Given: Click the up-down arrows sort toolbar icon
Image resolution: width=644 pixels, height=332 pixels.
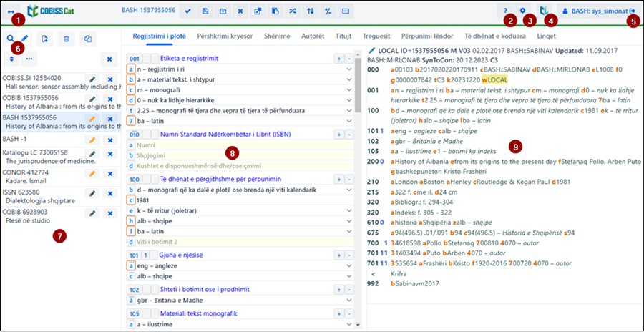Looking at the screenshot, I should click(x=311, y=11).
